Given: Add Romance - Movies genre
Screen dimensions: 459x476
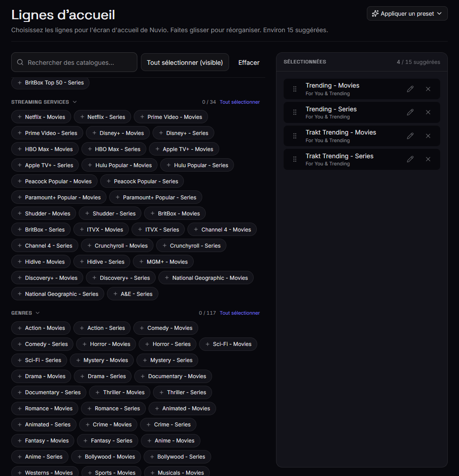Looking at the screenshot, I should (45, 409).
